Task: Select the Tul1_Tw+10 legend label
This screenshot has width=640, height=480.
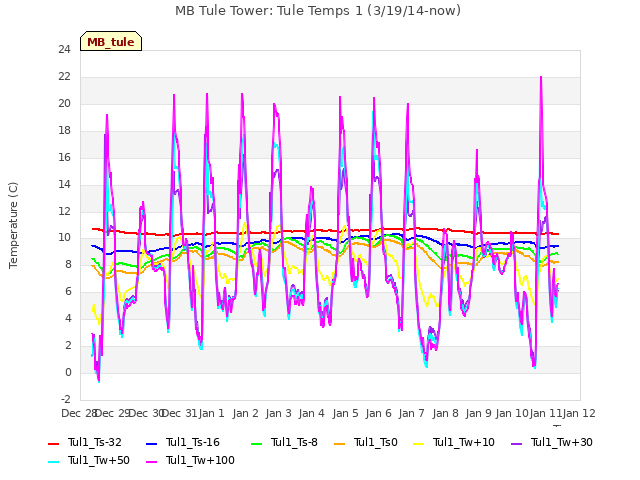Action: [464, 442]
